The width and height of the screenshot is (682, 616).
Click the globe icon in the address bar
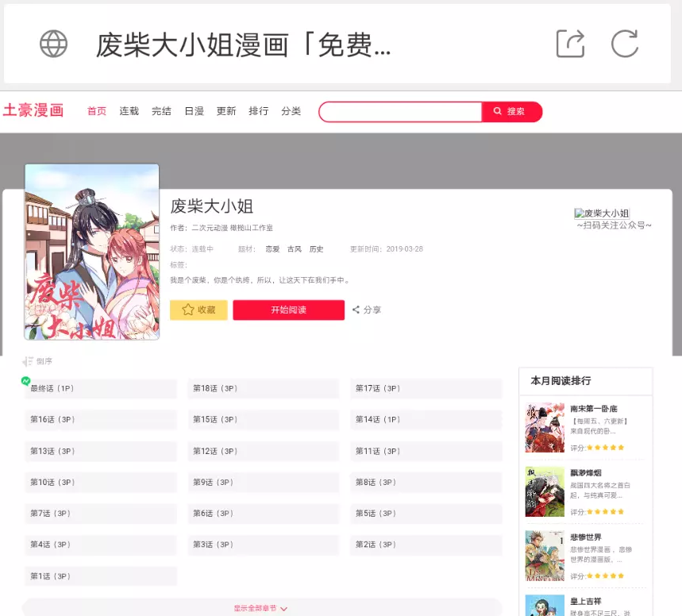[x=52, y=44]
